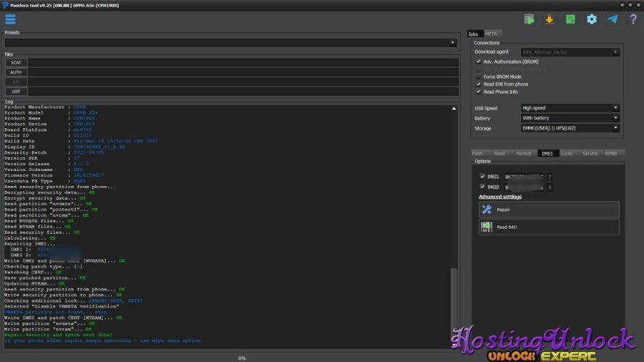The height and width of the screenshot is (362, 644).
Task: Open the Format tab
Action: 524,153
